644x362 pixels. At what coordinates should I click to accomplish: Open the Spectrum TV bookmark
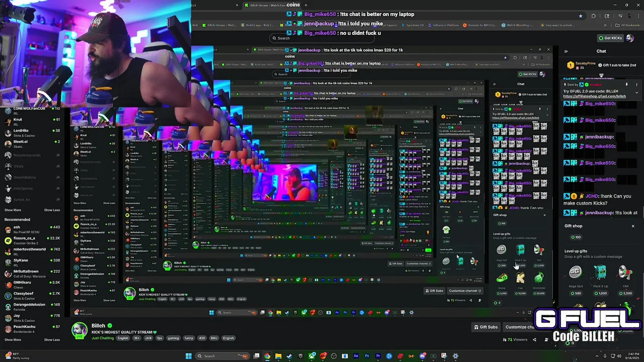pyautogui.click(x=413, y=25)
